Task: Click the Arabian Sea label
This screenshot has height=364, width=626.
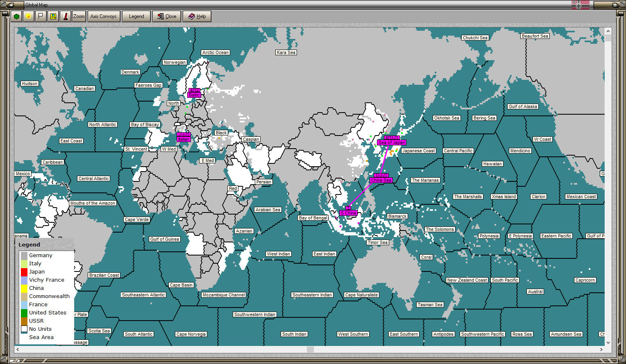Action: click(x=268, y=210)
